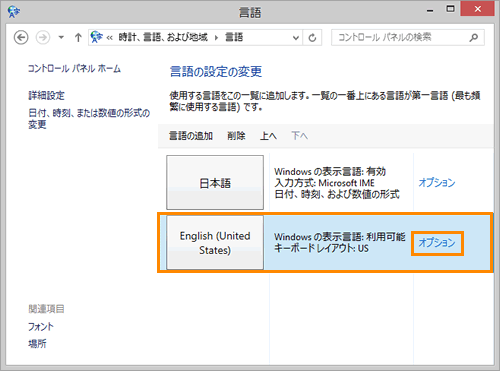
Task: Click the Back arrow navigation button
Action: 21,37
